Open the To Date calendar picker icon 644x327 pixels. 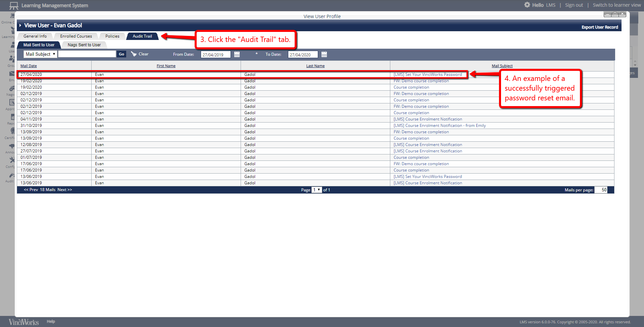pos(324,54)
